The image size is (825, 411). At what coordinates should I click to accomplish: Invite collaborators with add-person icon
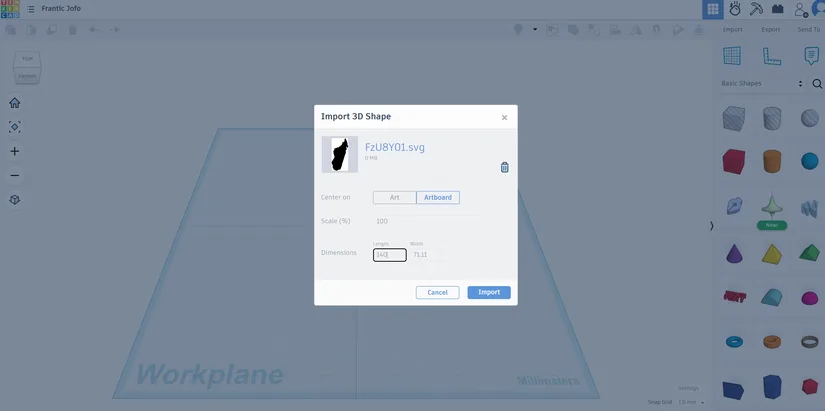click(x=800, y=9)
